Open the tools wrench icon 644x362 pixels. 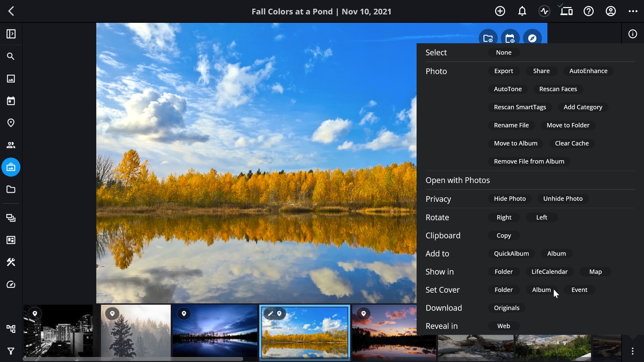point(11,262)
